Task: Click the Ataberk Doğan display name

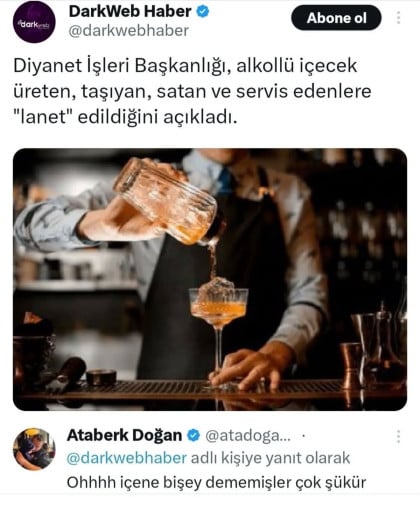Action: click(x=125, y=435)
